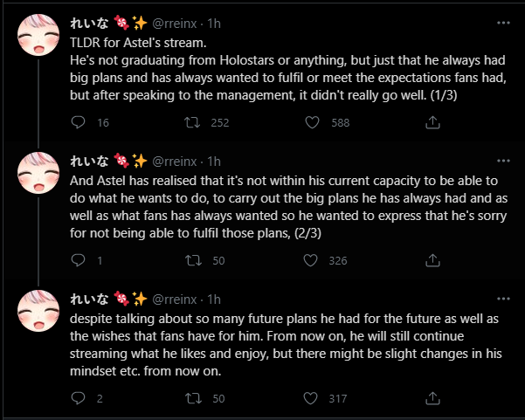This screenshot has width=525, height=420.
Task: Retweet the second tweet (2/3)
Action: coord(193,260)
